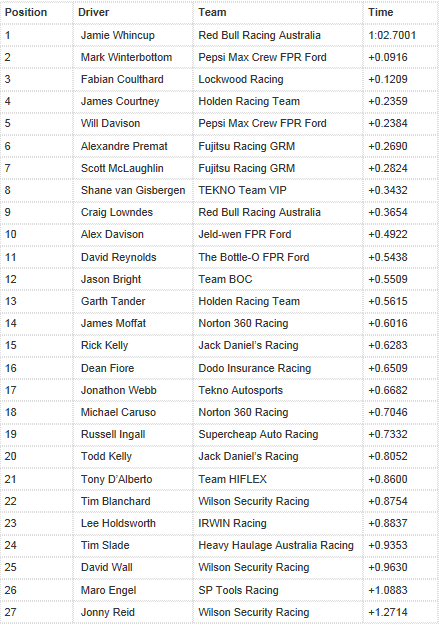This screenshot has width=439, height=627.
Task: Select the Dodo Insurance Racing cell
Action: pyautogui.click(x=255, y=368)
